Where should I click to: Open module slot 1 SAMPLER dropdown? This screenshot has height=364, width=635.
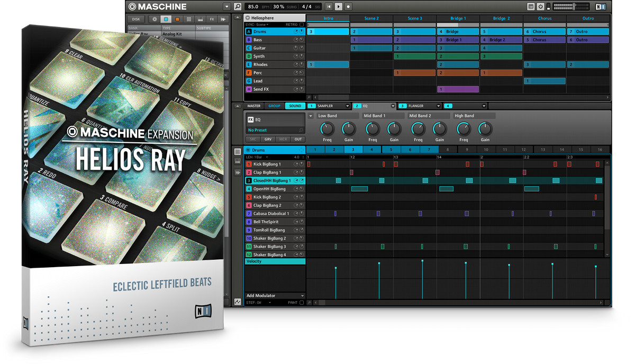click(x=347, y=106)
